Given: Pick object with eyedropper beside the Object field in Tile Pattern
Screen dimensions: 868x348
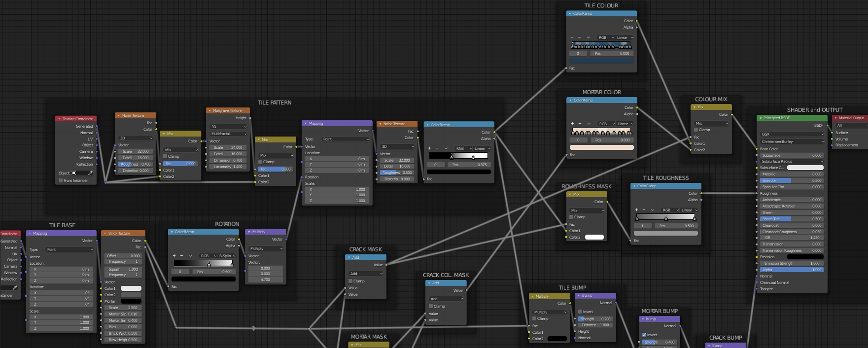Looking at the screenshot, I should tap(90, 173).
